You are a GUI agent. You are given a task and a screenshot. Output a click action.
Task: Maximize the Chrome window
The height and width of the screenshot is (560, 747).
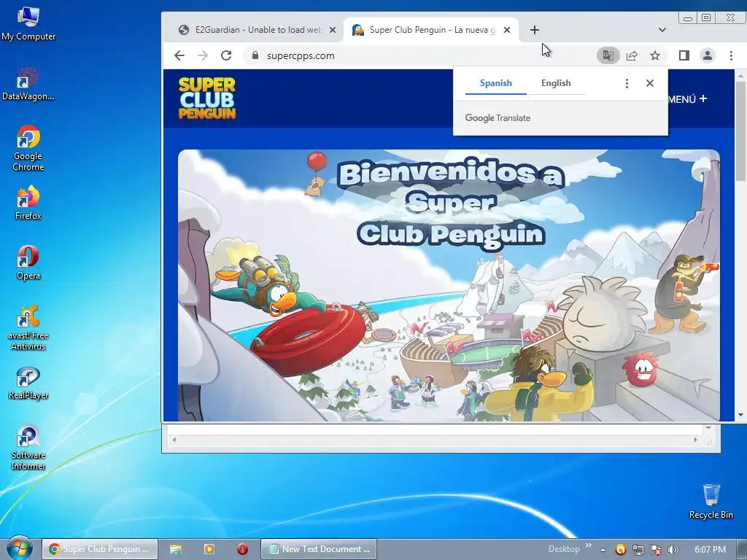706,18
